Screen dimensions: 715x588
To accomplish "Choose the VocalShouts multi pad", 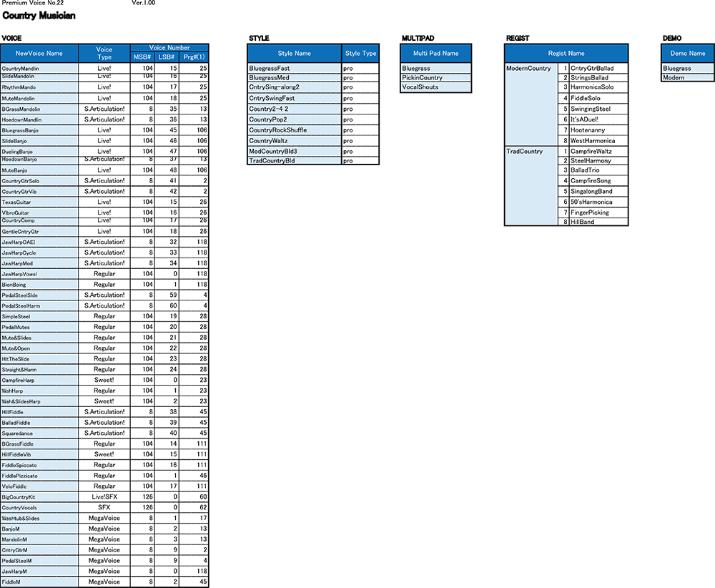I will click(x=435, y=87).
